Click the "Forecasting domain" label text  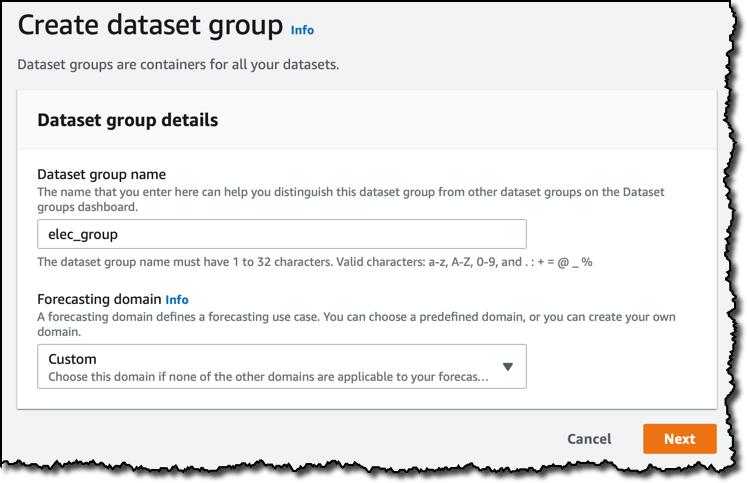click(x=98, y=299)
